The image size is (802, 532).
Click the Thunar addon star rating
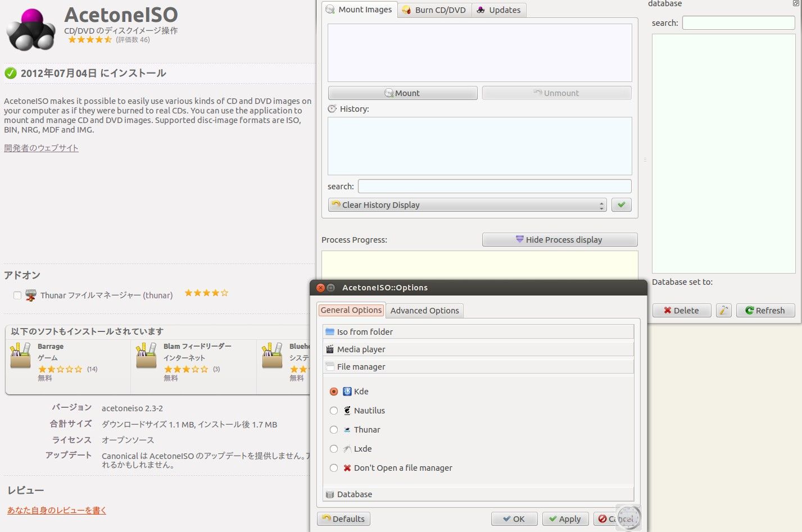(206, 293)
